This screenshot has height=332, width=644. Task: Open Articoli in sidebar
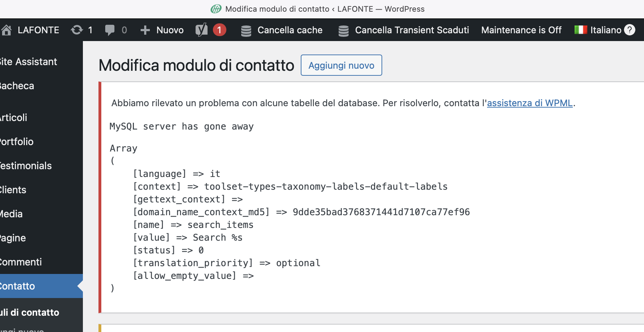(13, 118)
